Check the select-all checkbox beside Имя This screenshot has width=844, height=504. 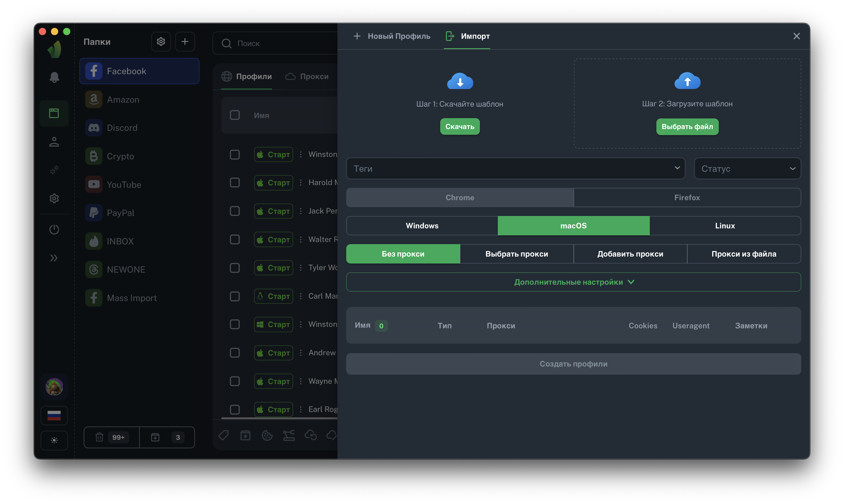point(235,115)
